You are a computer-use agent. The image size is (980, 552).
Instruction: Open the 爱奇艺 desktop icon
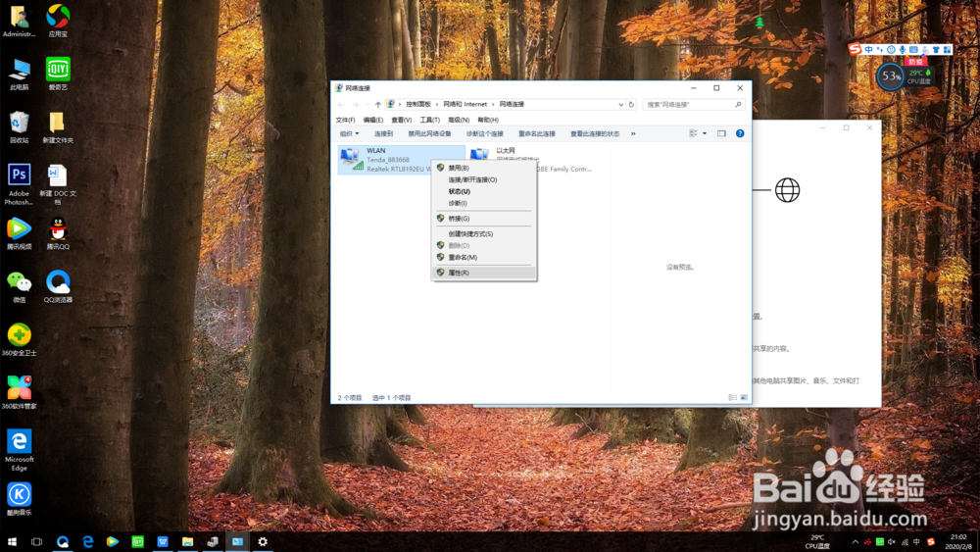[58, 74]
